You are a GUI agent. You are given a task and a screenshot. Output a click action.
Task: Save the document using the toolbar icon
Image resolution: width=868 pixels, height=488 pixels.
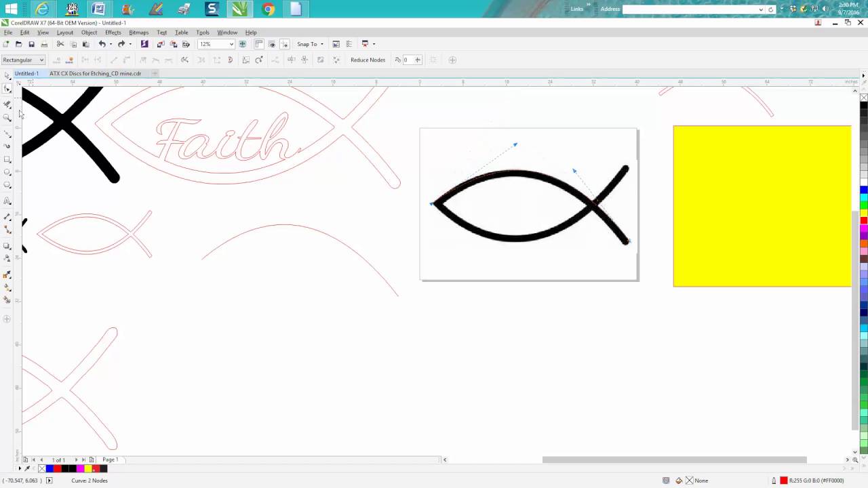32,43
